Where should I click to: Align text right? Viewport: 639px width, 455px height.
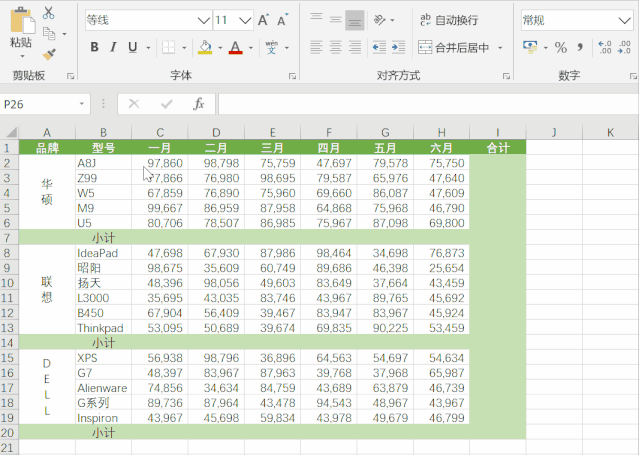[355, 47]
